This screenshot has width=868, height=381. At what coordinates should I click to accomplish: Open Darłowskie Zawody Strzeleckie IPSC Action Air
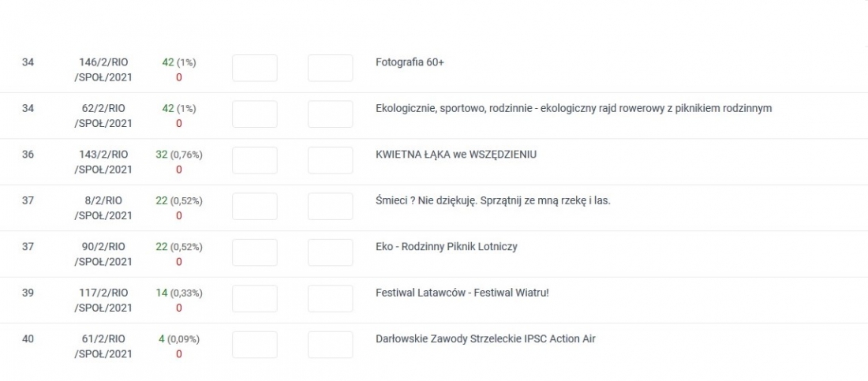(x=485, y=339)
